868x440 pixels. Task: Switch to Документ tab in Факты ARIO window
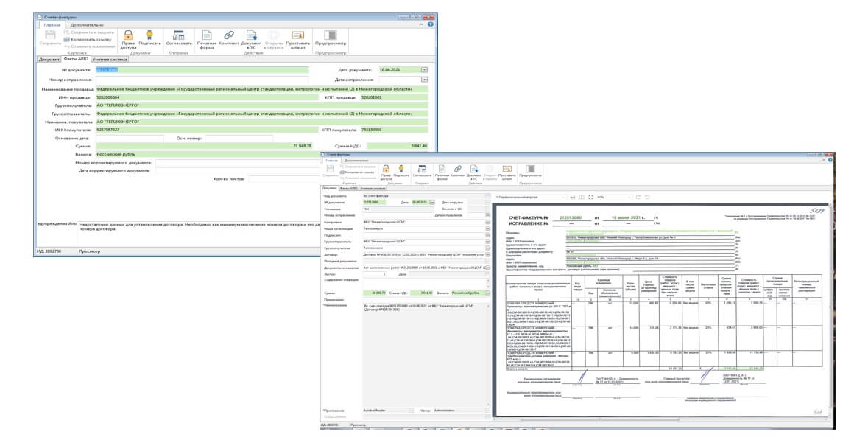(49, 59)
